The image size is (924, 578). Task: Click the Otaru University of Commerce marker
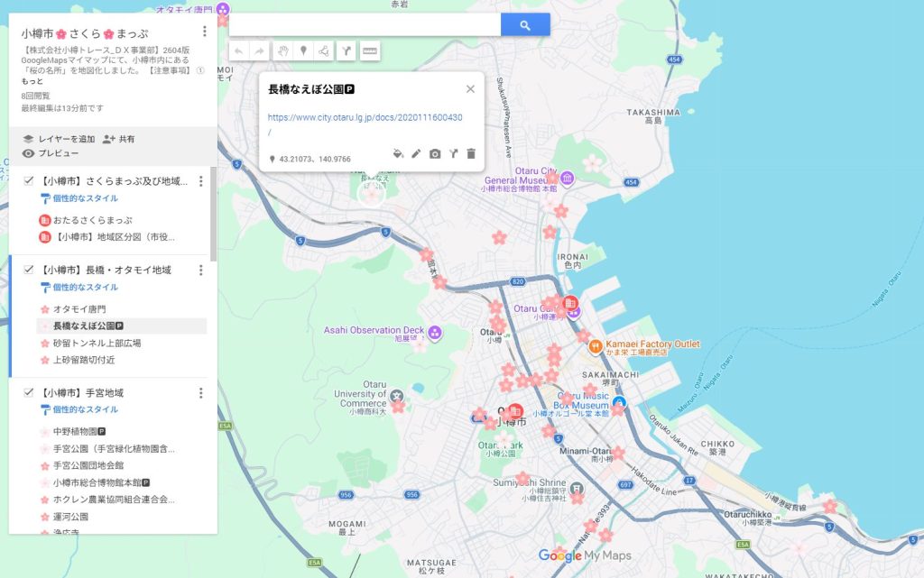coord(397,396)
